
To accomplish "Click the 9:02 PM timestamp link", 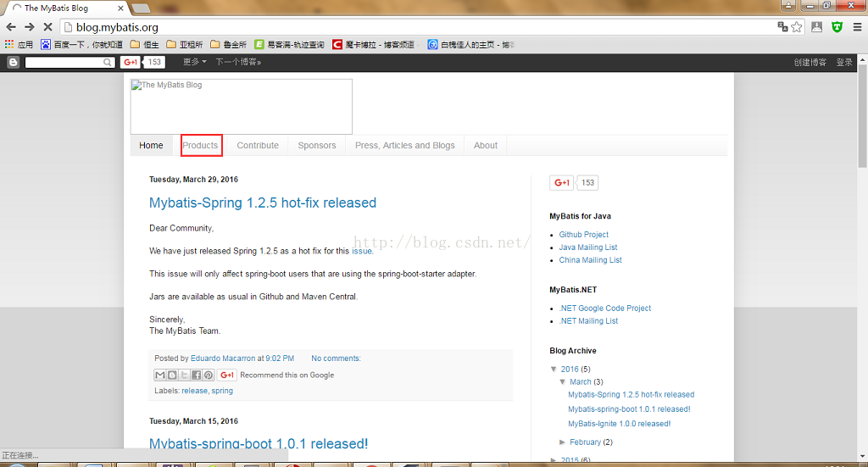I will (280, 359).
